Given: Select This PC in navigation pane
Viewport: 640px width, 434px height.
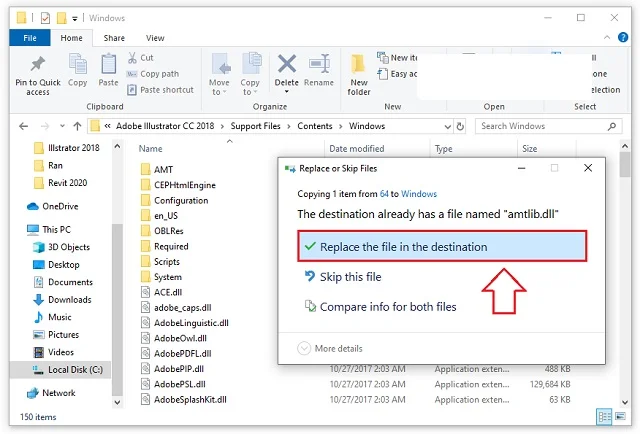Looking at the screenshot, I should coord(49,229).
